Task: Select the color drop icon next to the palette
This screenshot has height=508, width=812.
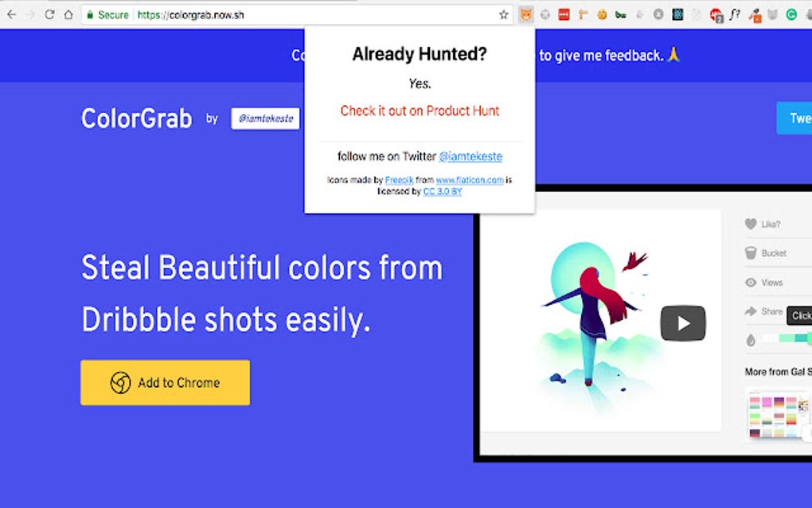Action: 751,338
